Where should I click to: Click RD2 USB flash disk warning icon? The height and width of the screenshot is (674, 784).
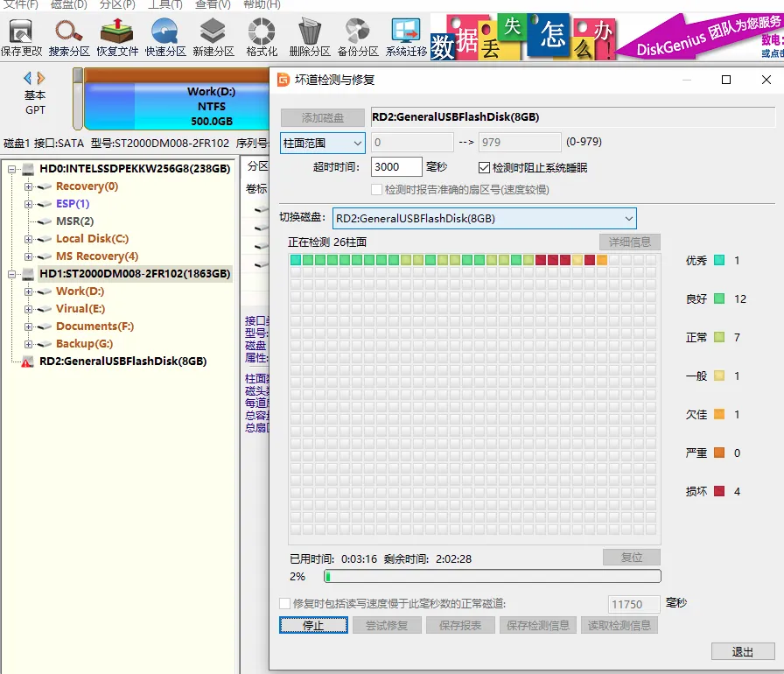[27, 362]
